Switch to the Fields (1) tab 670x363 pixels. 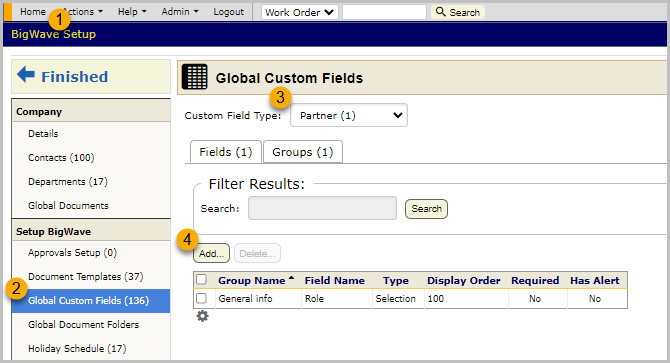tap(226, 152)
